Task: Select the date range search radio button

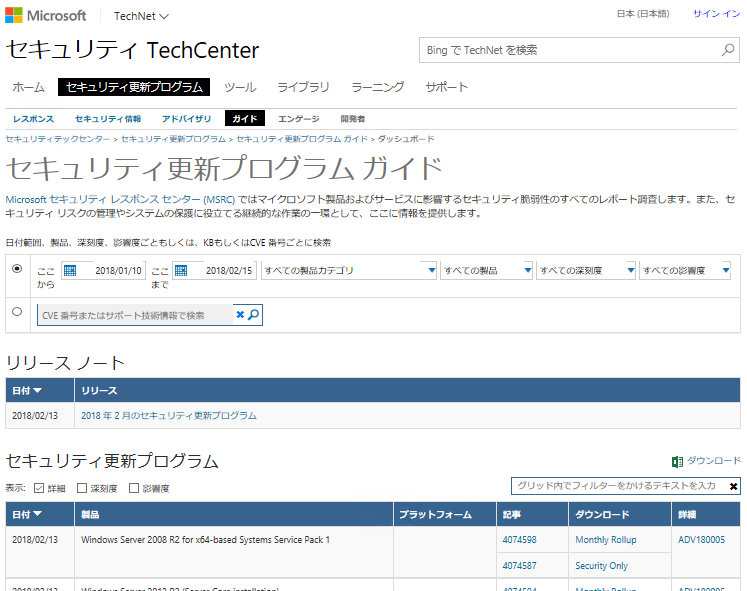Action: pos(17,269)
